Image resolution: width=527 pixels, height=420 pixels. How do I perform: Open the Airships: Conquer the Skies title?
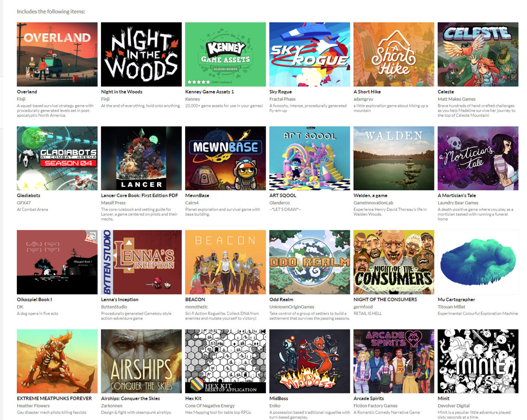coord(130,398)
